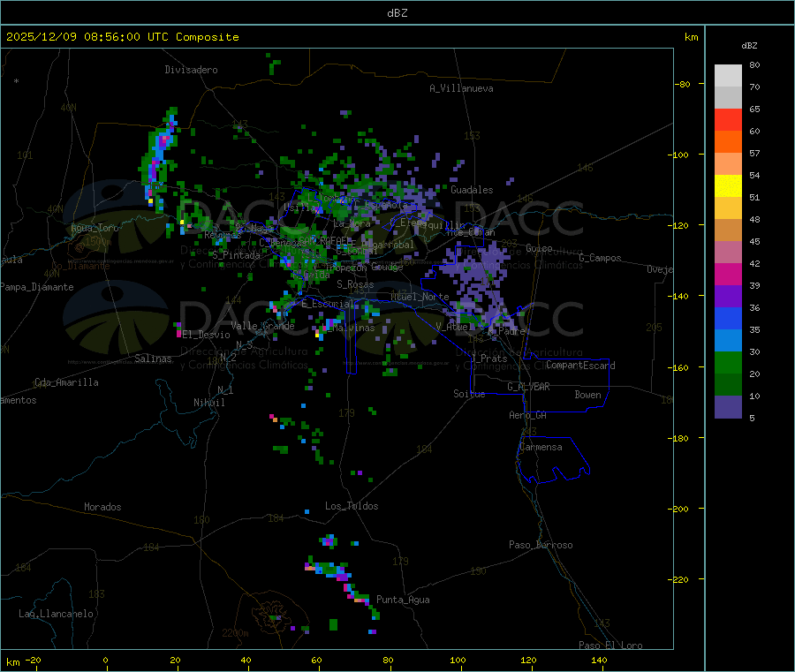Click the G_ALVEAR map label
The image size is (795, 672).
(x=529, y=387)
